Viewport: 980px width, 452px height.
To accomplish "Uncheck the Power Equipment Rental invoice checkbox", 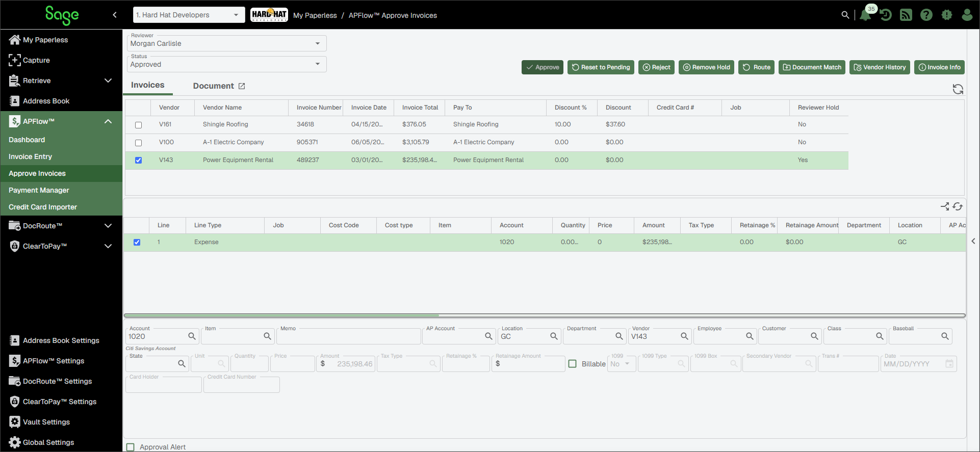I will click(138, 161).
